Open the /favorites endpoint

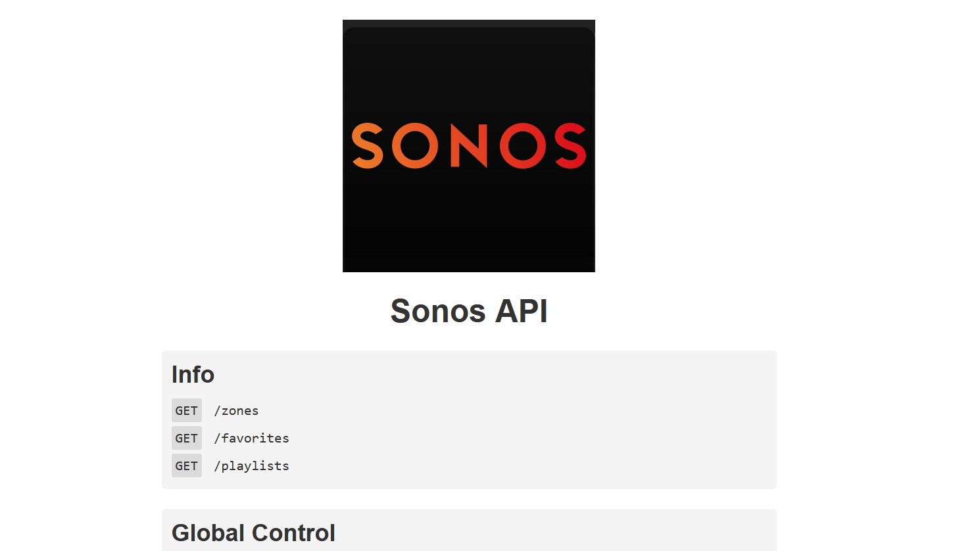(251, 439)
